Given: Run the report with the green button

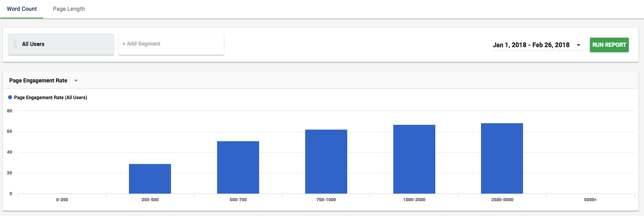Looking at the screenshot, I should pos(609,45).
